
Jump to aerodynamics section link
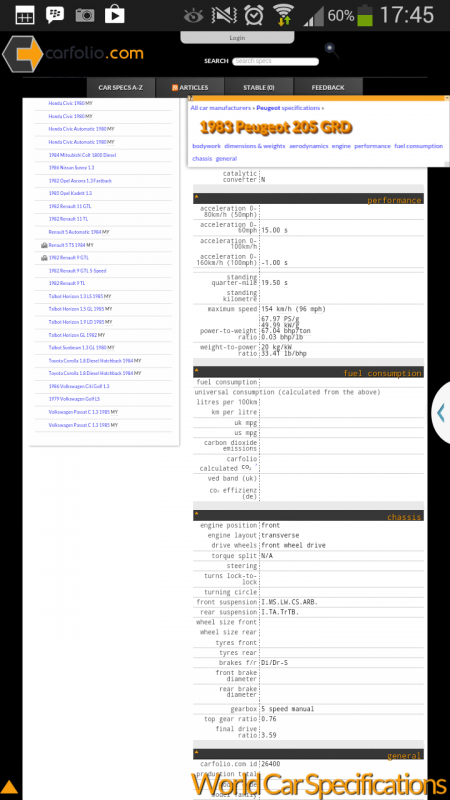(309, 146)
